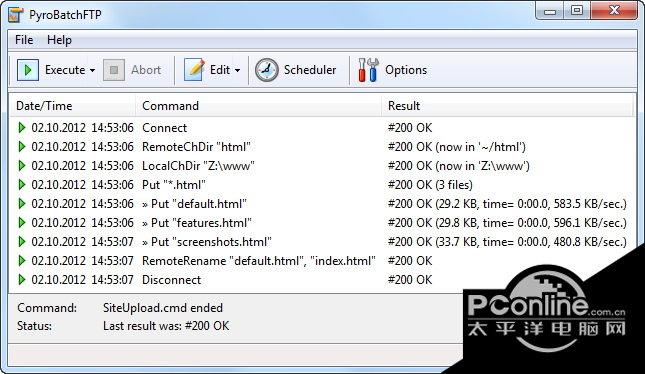
Task: Click the green arrow icon of Put "screenshots.html" row
Action: pos(22,242)
